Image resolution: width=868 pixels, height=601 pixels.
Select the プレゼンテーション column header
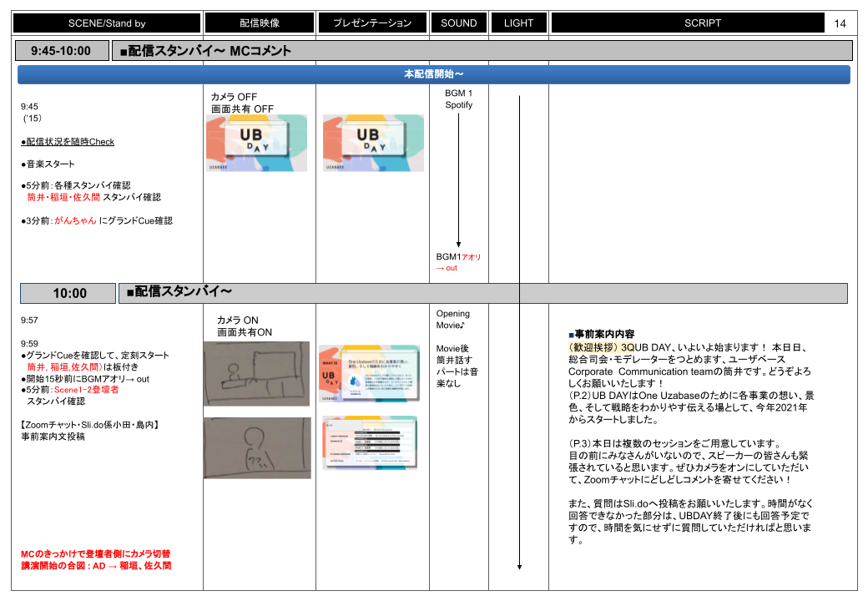pos(372,23)
